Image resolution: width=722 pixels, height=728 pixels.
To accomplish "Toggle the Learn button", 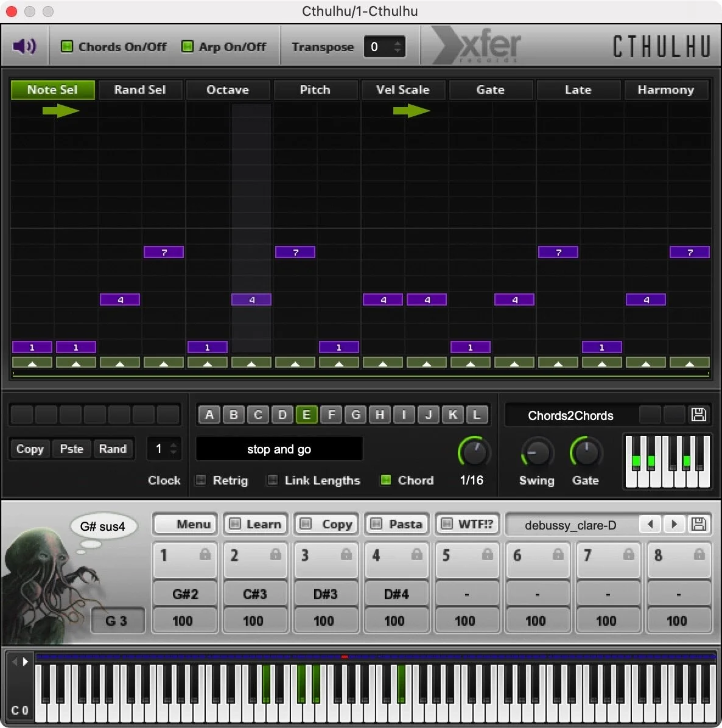I will click(x=255, y=524).
